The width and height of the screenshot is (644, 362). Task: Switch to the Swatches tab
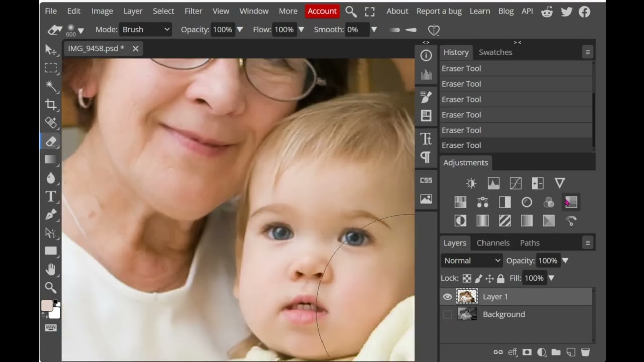pyautogui.click(x=496, y=52)
